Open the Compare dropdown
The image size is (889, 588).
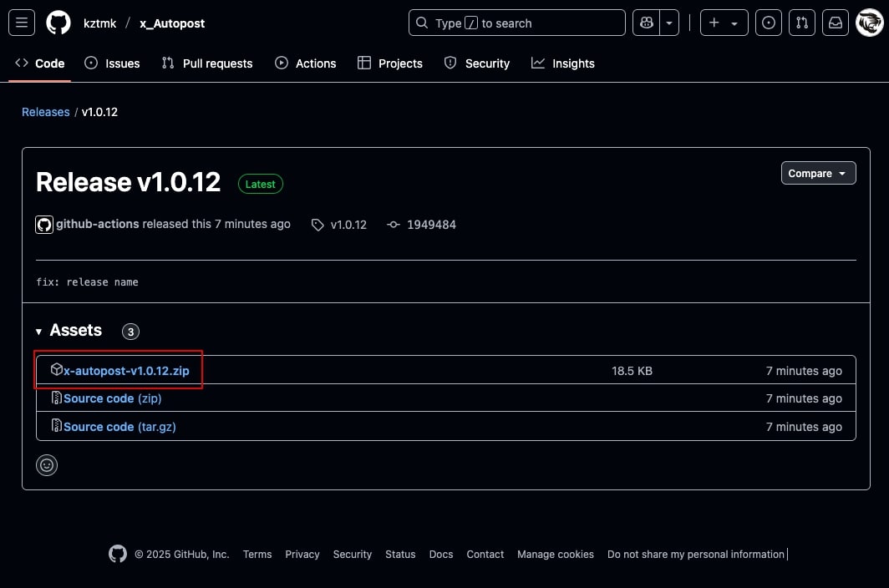tap(818, 173)
